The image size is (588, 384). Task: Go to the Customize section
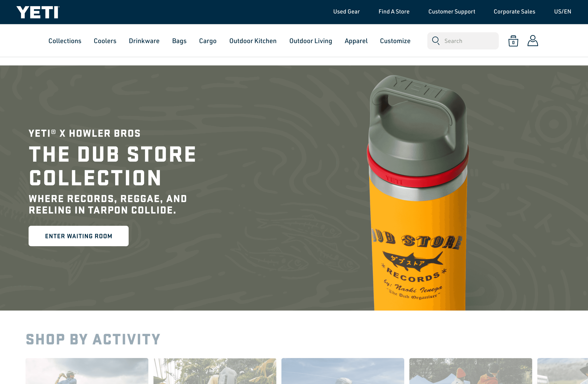(395, 41)
